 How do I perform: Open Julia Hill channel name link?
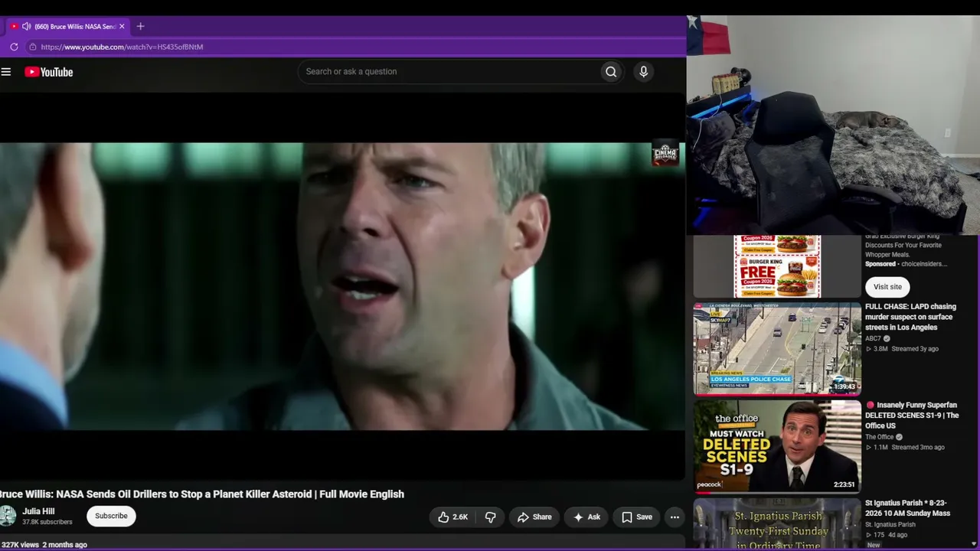pos(38,511)
